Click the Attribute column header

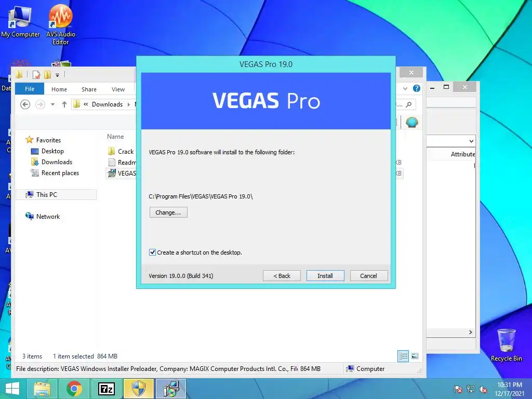pos(463,154)
